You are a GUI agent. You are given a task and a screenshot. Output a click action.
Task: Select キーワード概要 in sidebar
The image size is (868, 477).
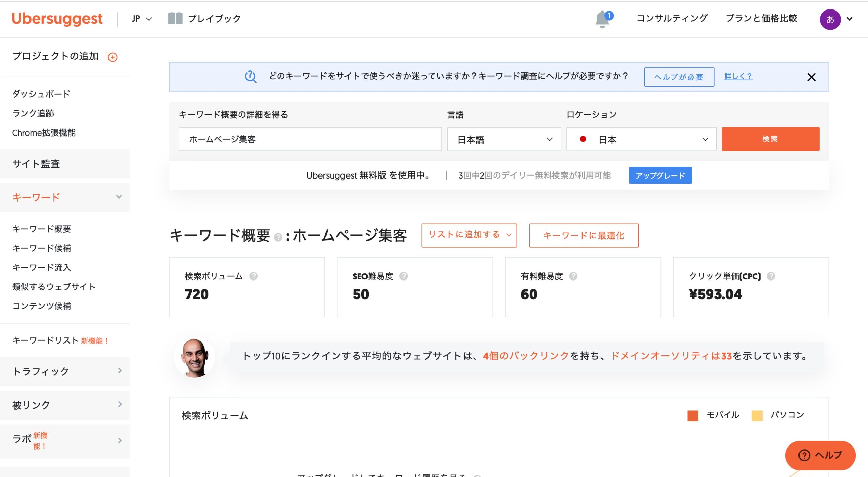41,229
